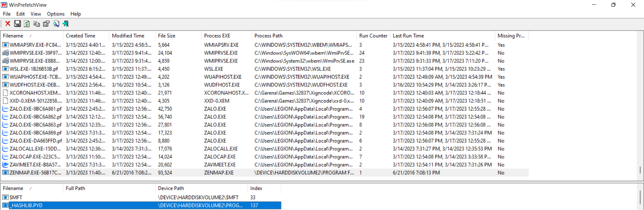Restore down the WinPrefetchView window
Screen dimensions: 644x210
(x=613, y=5)
